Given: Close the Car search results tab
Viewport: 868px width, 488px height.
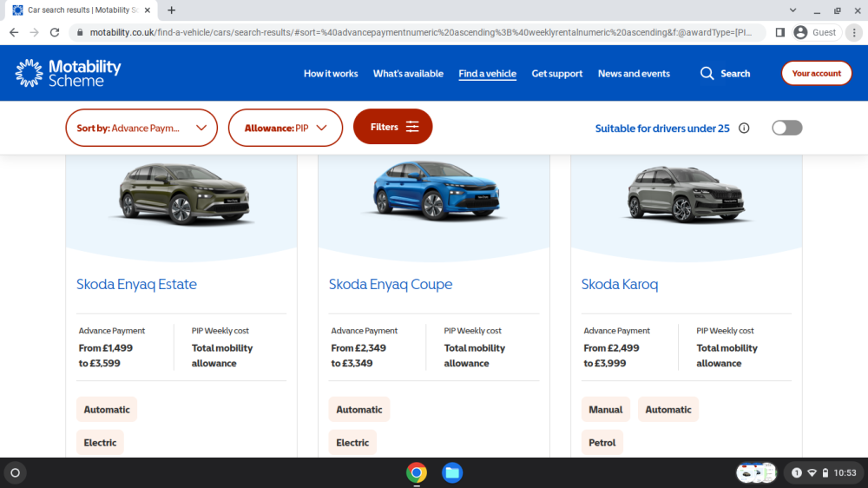Looking at the screenshot, I should (x=148, y=10).
